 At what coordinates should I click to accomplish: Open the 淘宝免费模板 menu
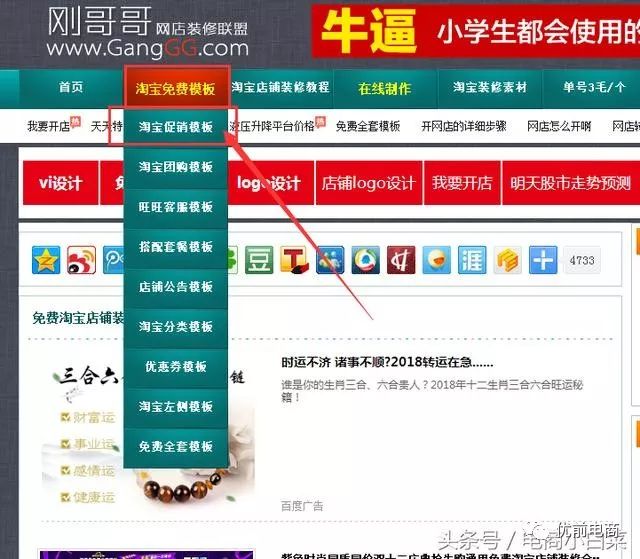pyautogui.click(x=176, y=88)
